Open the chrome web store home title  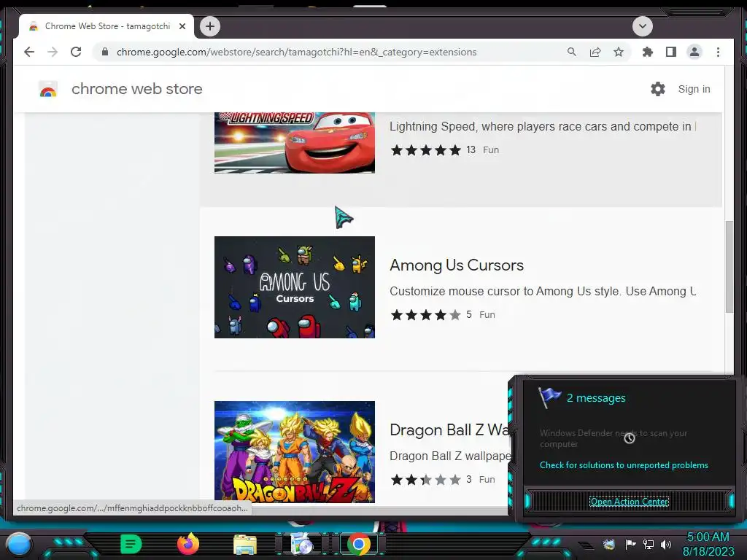coord(137,89)
